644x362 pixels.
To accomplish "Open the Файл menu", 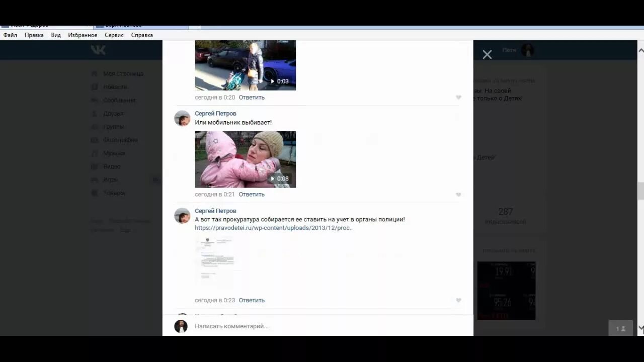I will point(10,35).
